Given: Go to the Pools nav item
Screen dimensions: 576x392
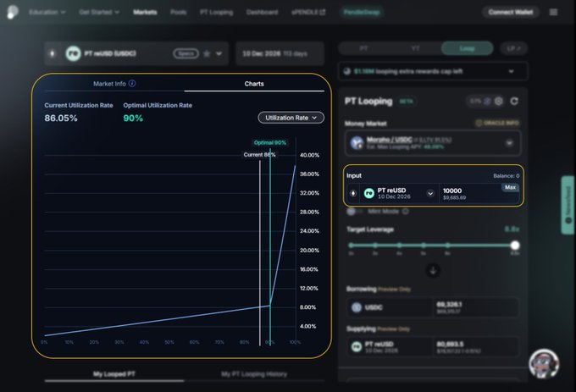Looking at the screenshot, I should click(x=178, y=12).
